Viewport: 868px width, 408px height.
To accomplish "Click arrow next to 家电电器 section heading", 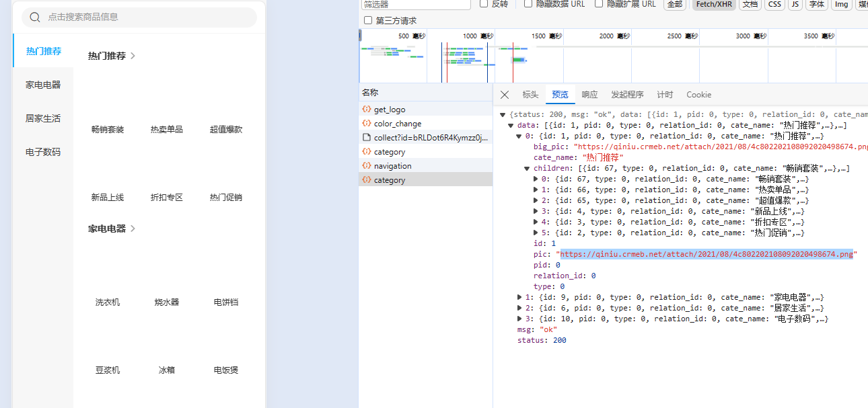I will [x=133, y=229].
